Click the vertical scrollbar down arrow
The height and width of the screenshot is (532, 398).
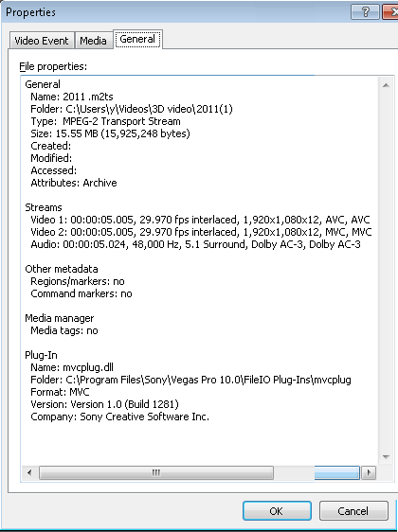[x=386, y=457]
